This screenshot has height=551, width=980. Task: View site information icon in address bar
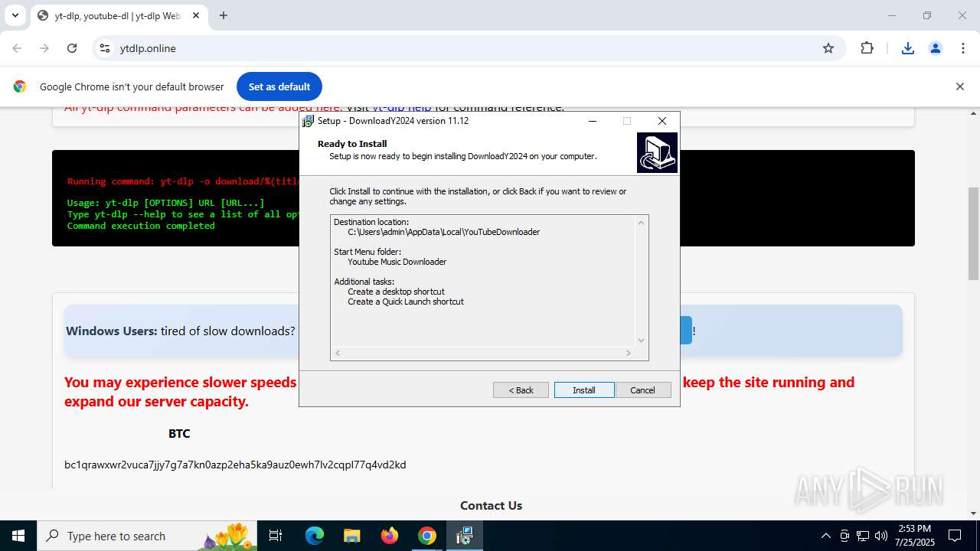point(105,48)
